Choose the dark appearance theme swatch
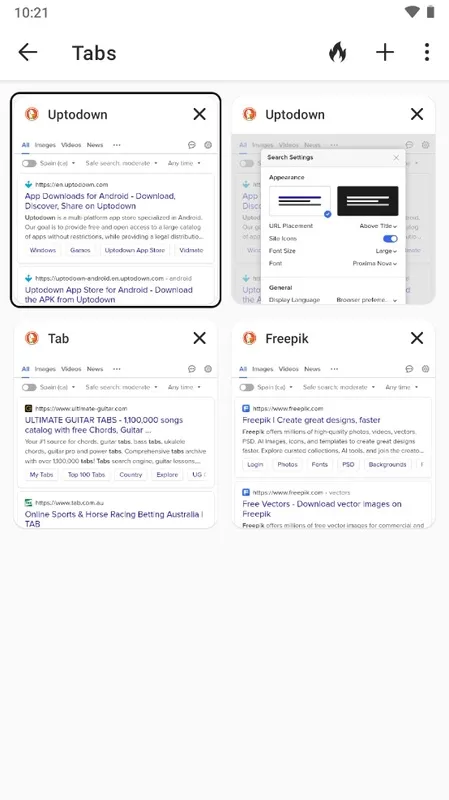Screen dimensions: 449x800 [x=368, y=201]
